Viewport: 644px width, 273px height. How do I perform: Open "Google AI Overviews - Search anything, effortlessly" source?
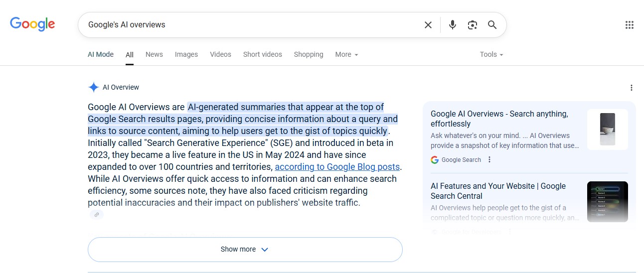click(499, 119)
